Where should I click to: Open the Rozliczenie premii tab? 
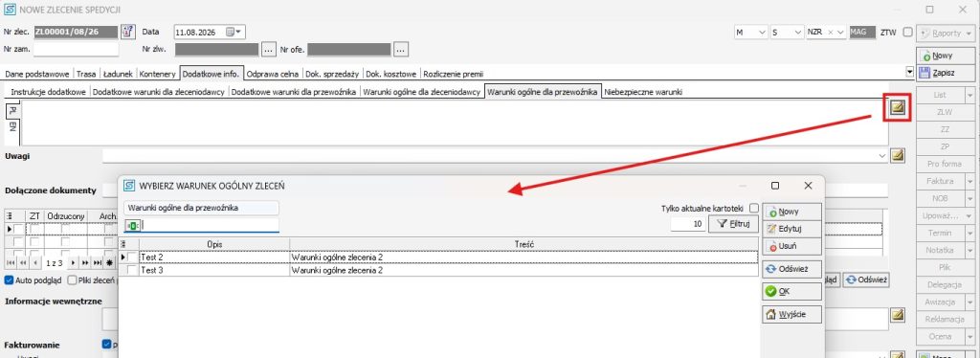[453, 74]
